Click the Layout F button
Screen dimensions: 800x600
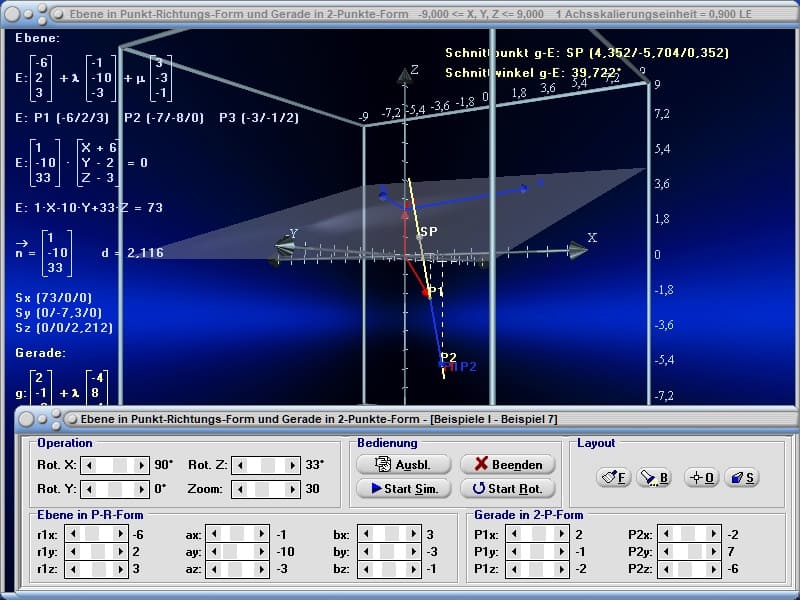tap(613, 478)
